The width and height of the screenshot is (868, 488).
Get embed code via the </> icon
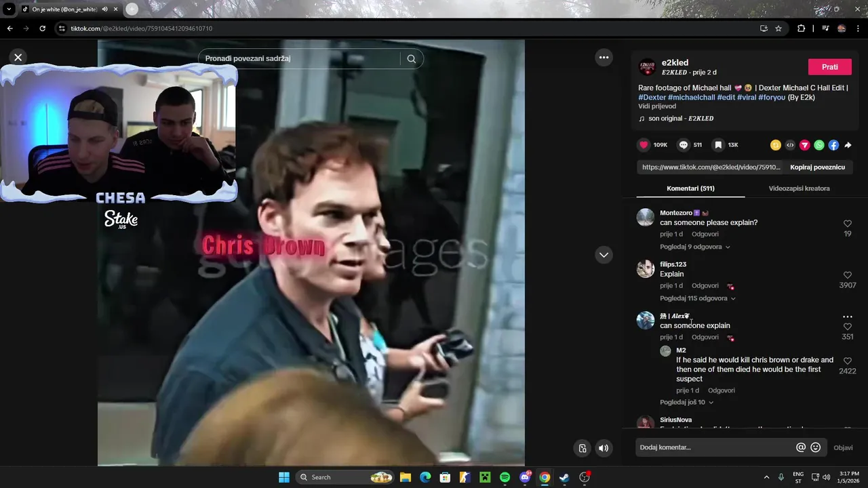pos(790,145)
